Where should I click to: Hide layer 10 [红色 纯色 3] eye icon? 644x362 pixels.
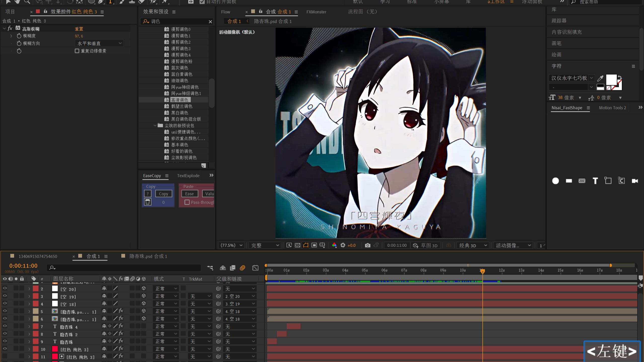click(5, 349)
